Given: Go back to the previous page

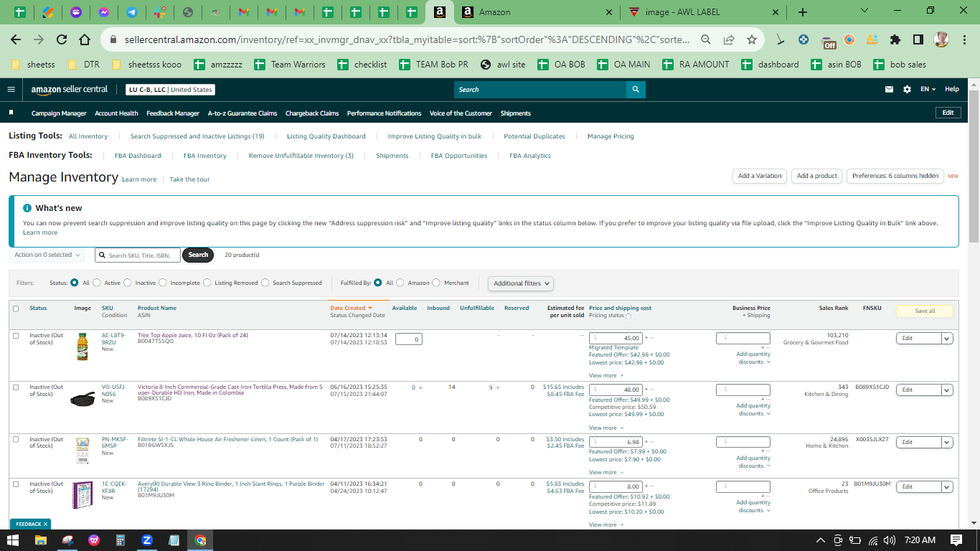Looking at the screenshot, I should click(16, 39).
